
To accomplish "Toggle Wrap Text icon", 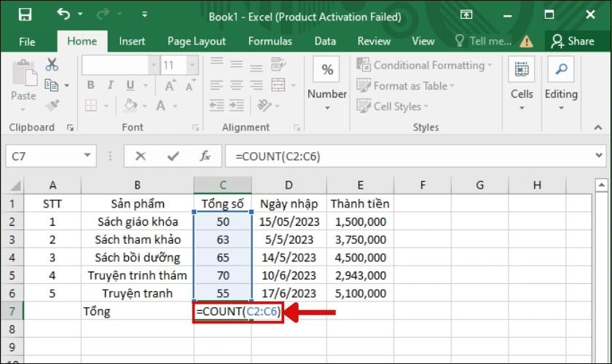I will coord(278,64).
